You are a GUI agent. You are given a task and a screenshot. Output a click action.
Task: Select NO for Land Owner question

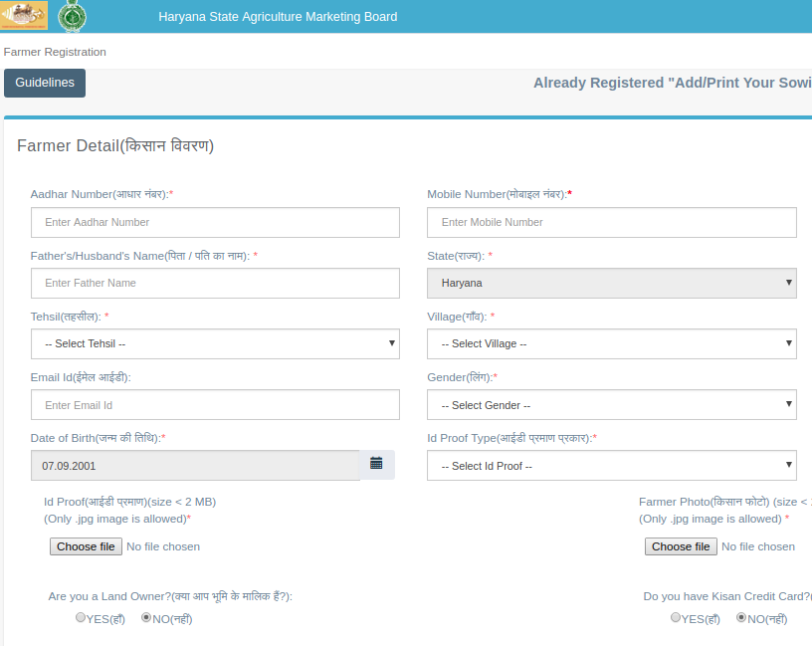pos(146,618)
